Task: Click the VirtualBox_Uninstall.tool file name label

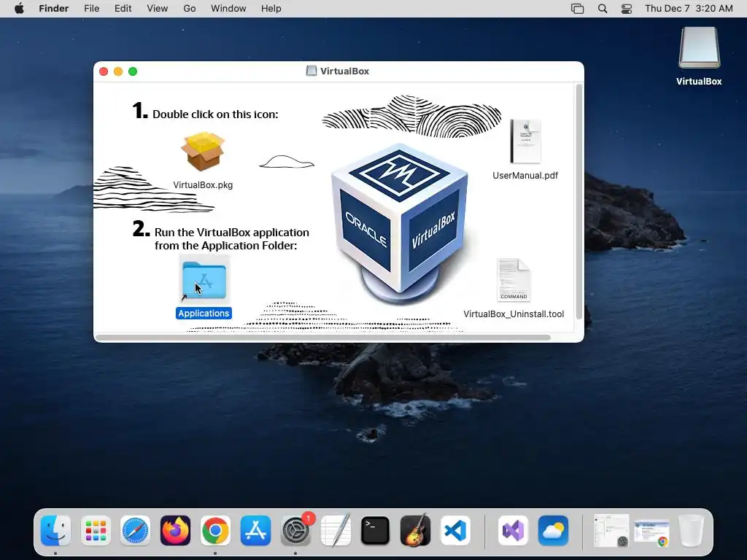Action: [x=514, y=314]
